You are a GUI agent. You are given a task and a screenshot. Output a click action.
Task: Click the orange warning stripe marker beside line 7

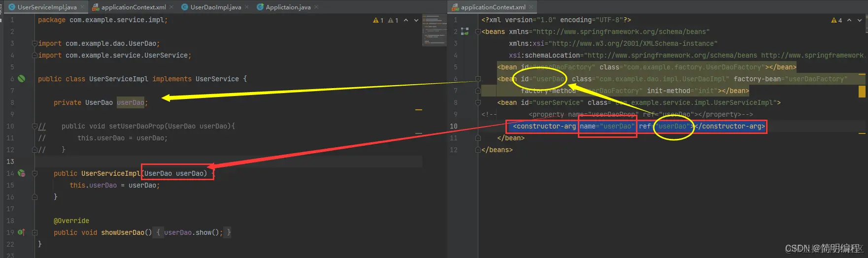(862, 91)
